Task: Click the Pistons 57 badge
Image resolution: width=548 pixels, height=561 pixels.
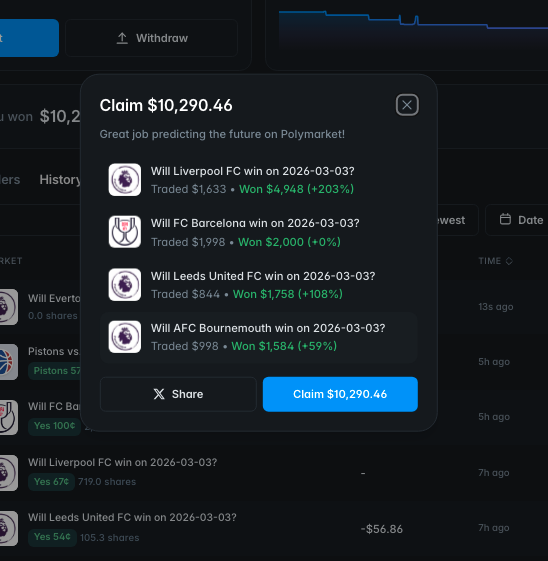Action: [x=55, y=371]
